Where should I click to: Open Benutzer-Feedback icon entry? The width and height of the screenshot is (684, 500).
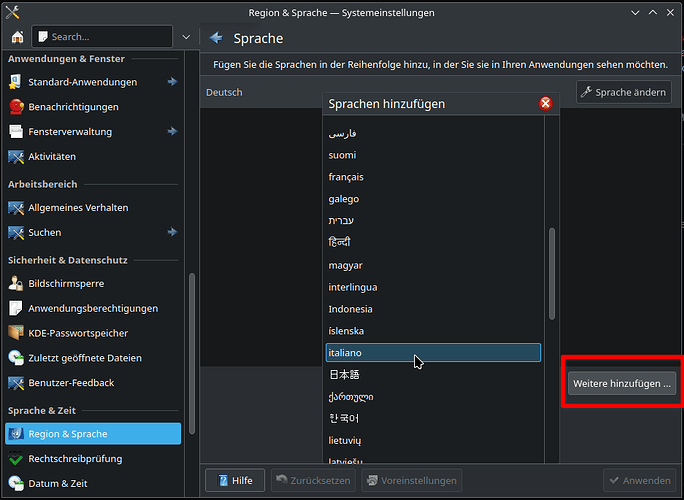point(16,383)
